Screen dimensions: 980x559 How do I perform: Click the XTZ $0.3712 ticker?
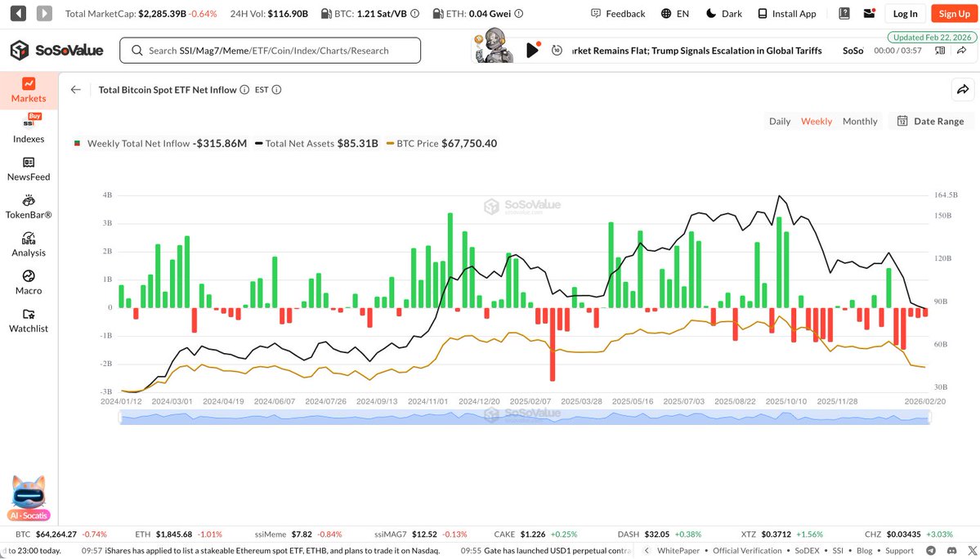pos(782,534)
